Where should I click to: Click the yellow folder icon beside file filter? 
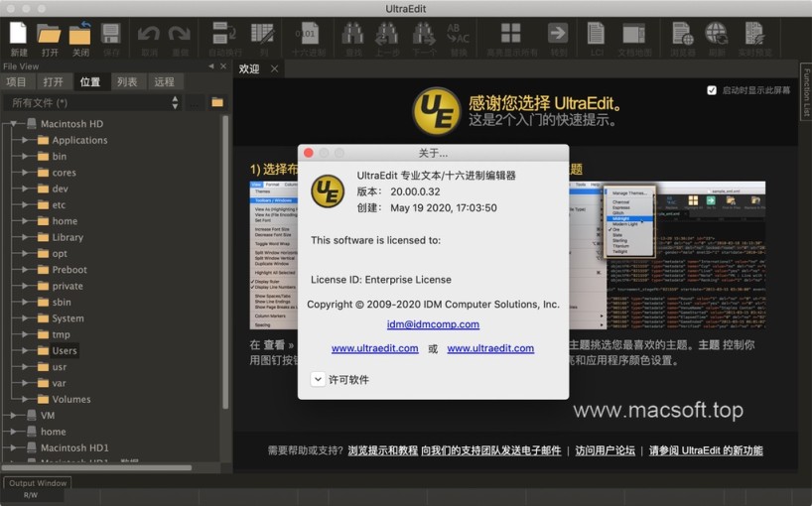tap(217, 102)
